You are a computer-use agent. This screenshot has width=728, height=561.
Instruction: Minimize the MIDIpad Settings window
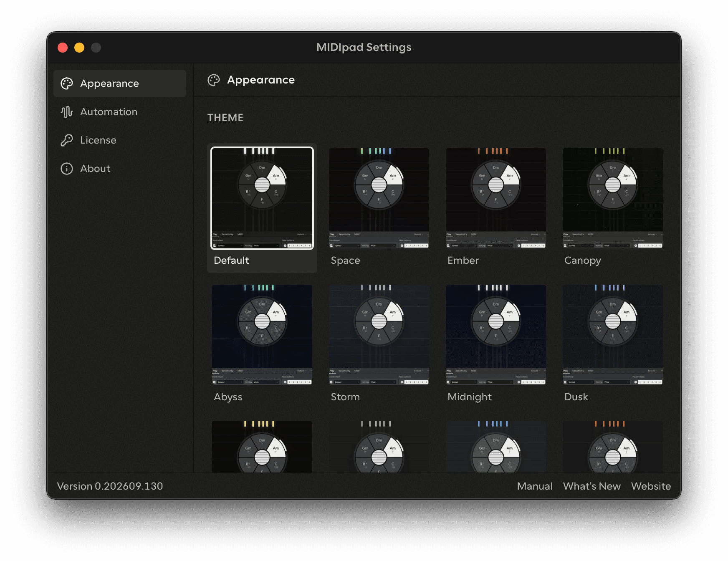pos(79,48)
